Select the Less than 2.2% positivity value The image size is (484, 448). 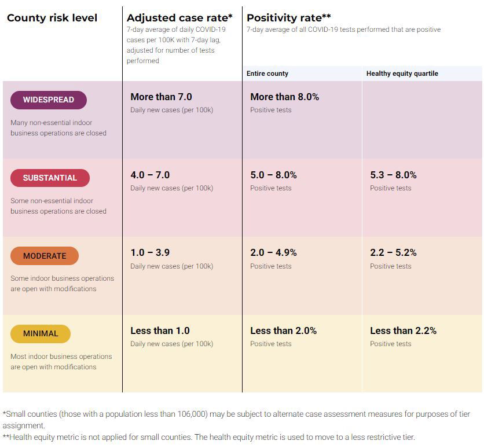tap(403, 331)
